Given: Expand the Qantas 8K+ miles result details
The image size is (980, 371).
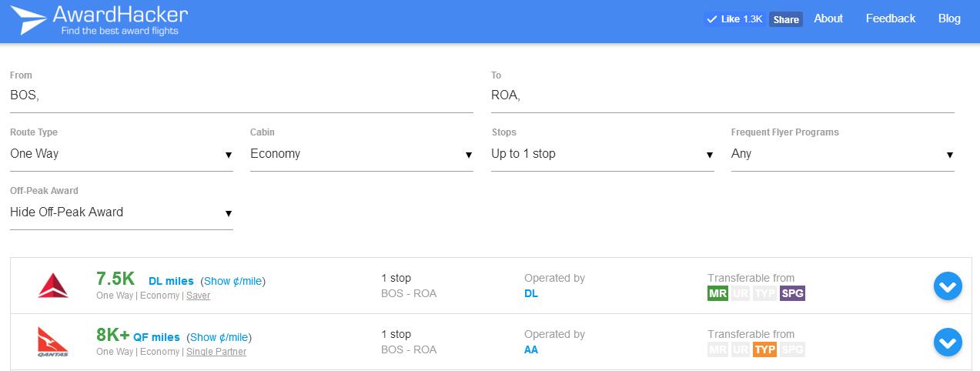Looking at the screenshot, I should click(948, 343).
